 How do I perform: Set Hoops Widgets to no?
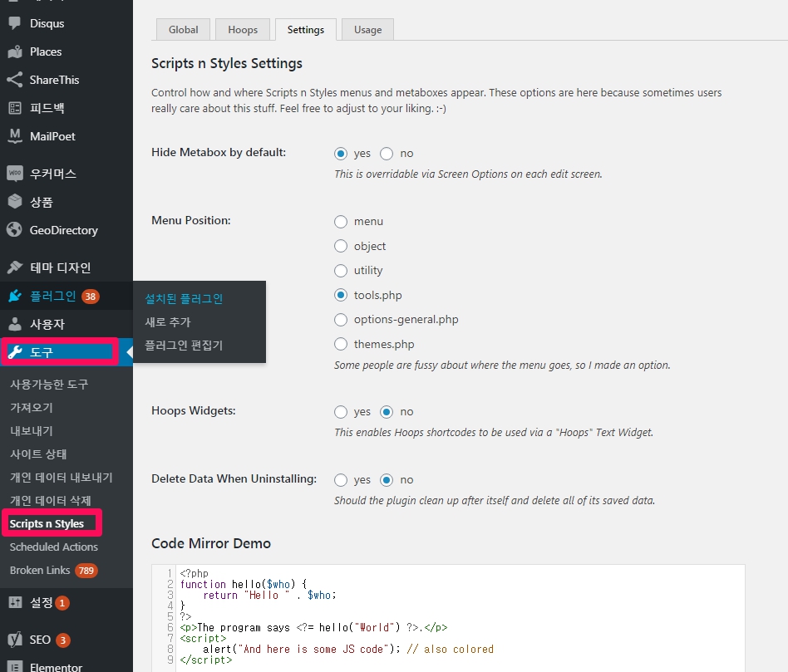(387, 412)
